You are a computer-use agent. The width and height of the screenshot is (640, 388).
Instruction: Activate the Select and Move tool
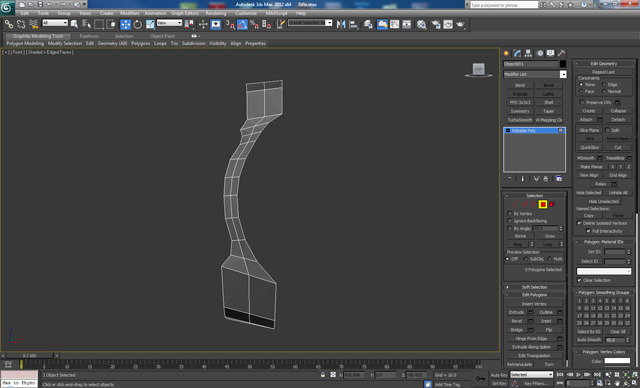[126, 24]
